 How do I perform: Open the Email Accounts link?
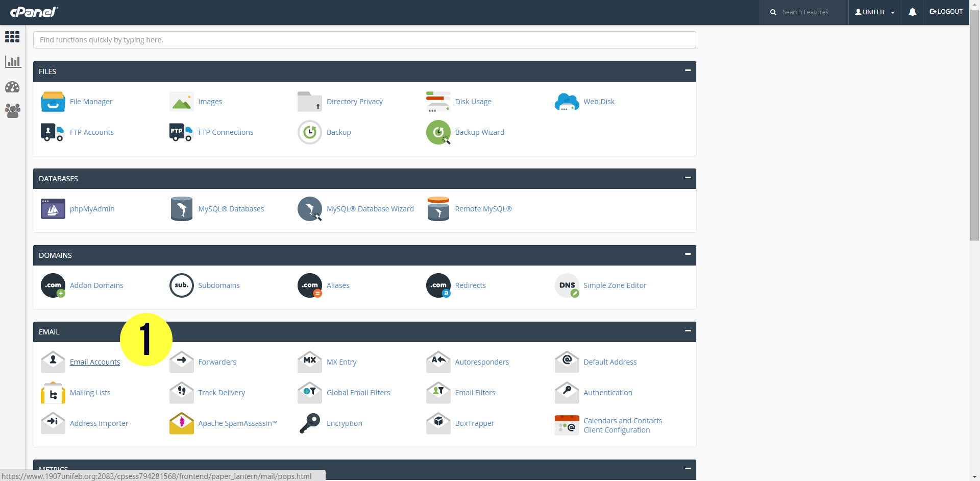click(95, 362)
